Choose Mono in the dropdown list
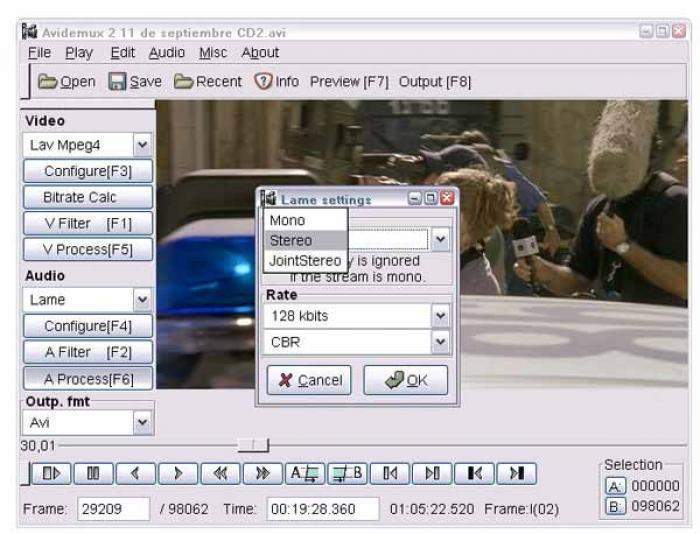Screen dimensions: 700x534 pyautogui.click(x=288, y=220)
